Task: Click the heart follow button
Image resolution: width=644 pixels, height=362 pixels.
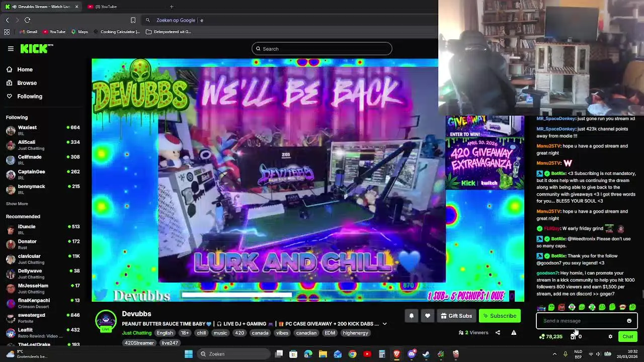Action: pyautogui.click(x=428, y=316)
